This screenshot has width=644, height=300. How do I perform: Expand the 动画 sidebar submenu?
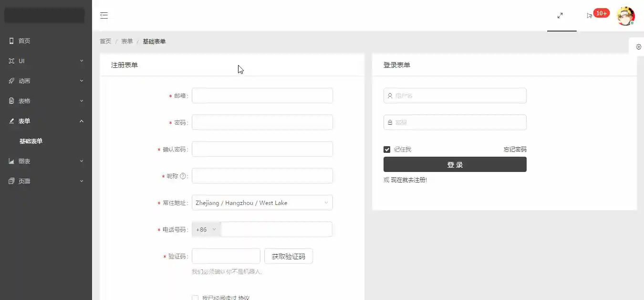click(x=82, y=81)
